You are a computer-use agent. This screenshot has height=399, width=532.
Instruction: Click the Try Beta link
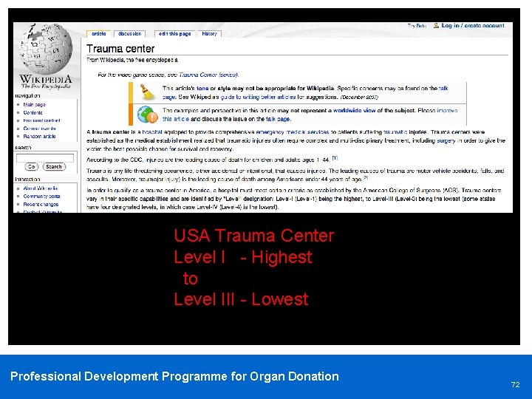(417, 25)
